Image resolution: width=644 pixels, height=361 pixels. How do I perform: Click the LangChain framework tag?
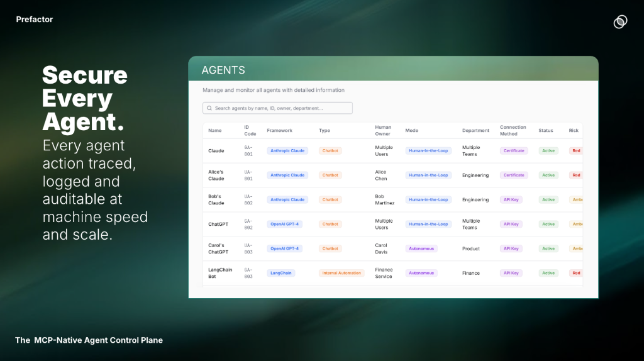[281, 273]
